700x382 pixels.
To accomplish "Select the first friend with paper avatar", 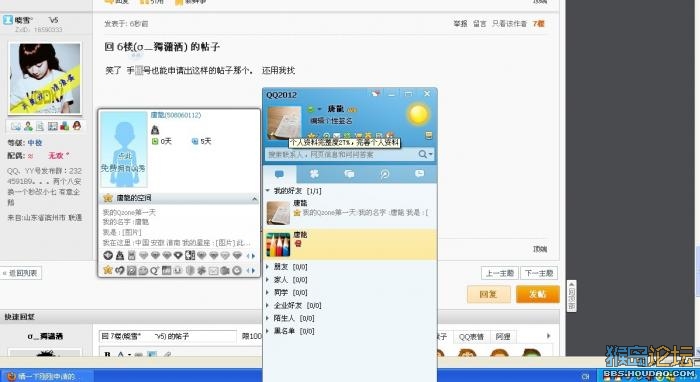I will (x=350, y=212).
